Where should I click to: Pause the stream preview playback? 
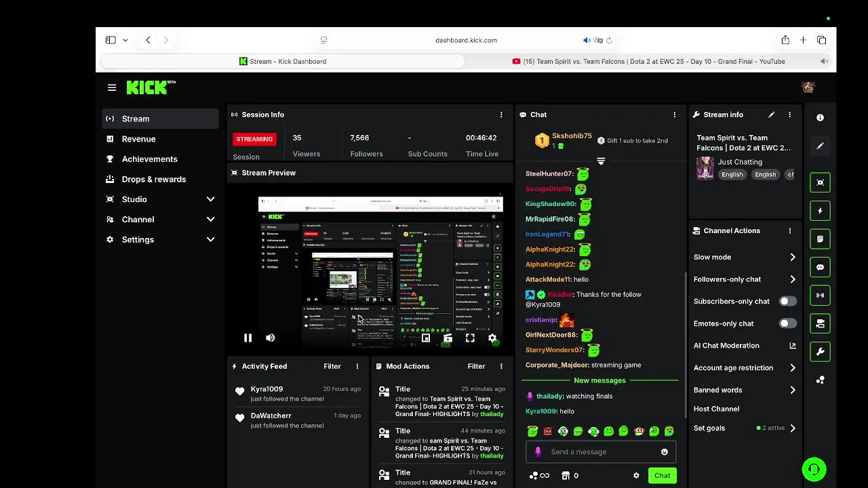coord(248,338)
